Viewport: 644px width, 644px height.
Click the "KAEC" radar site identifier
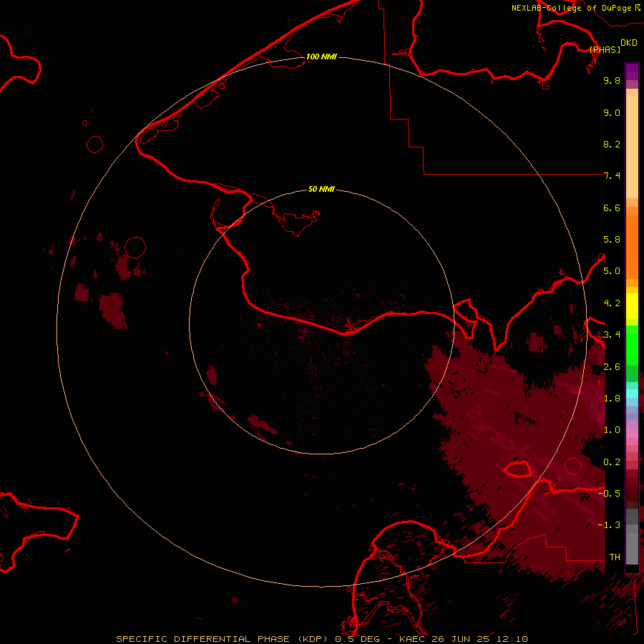coord(413,639)
